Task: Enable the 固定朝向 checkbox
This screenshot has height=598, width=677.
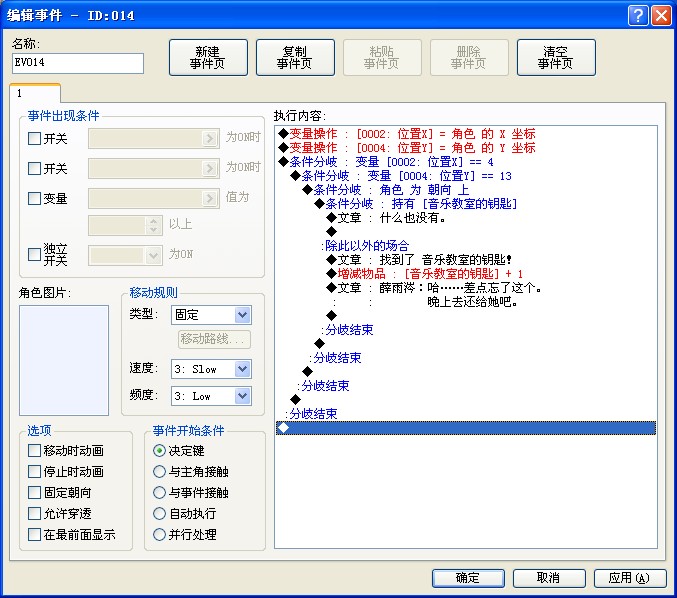Action: pyautogui.click(x=34, y=493)
